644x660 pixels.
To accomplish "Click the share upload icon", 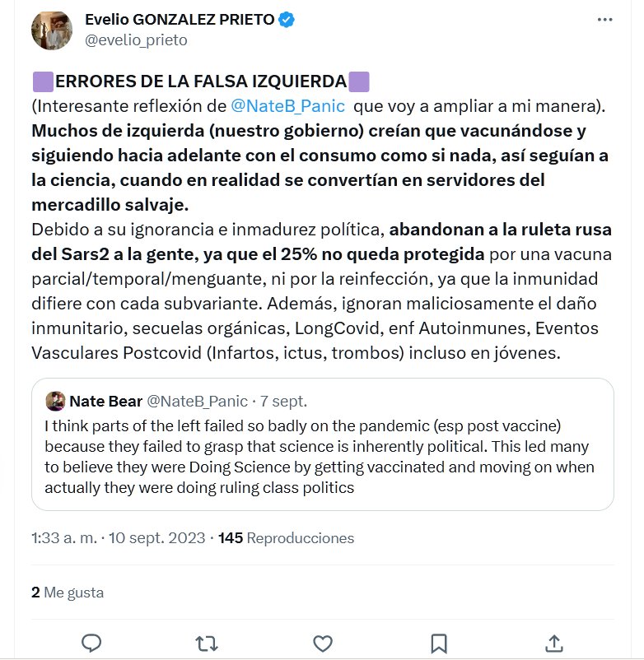I will click(554, 642).
